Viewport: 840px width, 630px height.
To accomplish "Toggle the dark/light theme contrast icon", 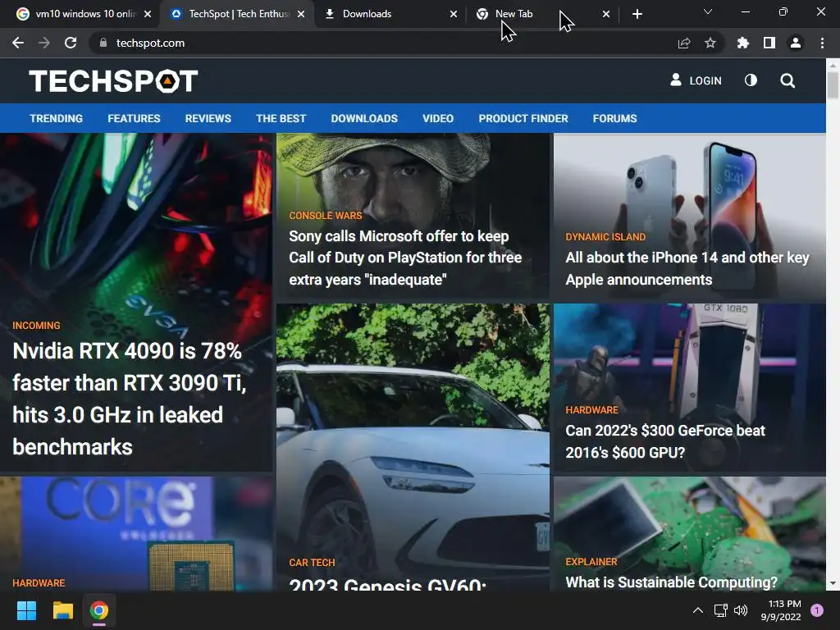I will point(751,80).
